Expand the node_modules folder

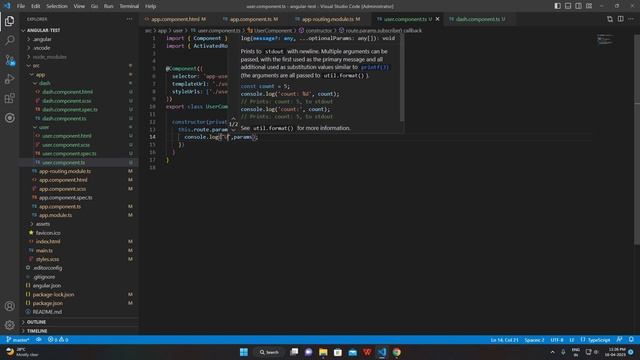tap(49, 57)
